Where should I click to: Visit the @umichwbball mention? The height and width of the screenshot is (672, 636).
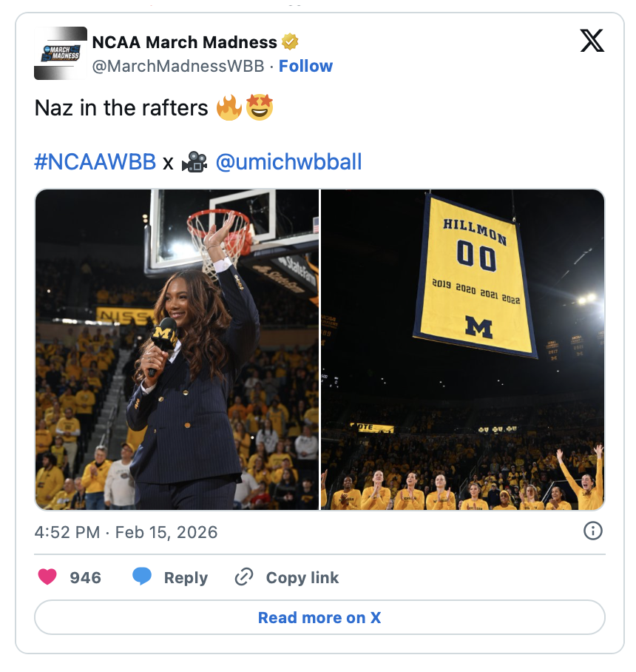[288, 162]
